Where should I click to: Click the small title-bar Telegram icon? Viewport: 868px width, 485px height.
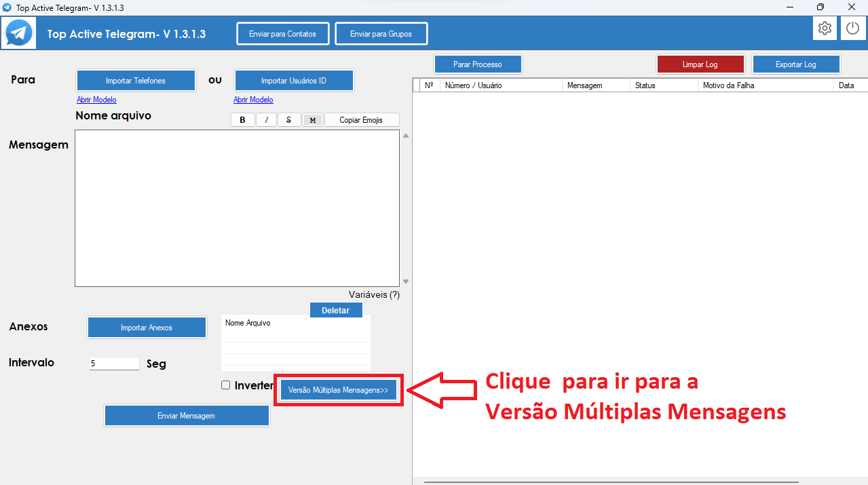7,7
